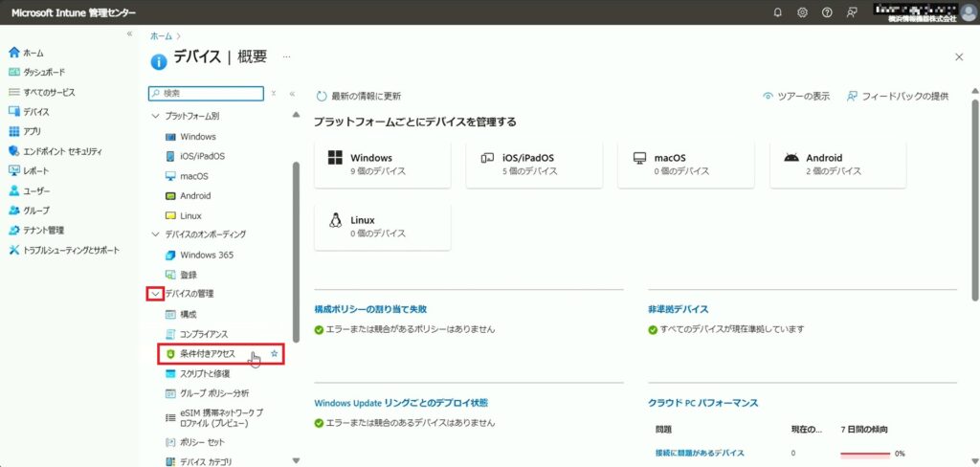The height and width of the screenshot is (467, 980).
Task: Open the help question mark icon
Action: 827,12
